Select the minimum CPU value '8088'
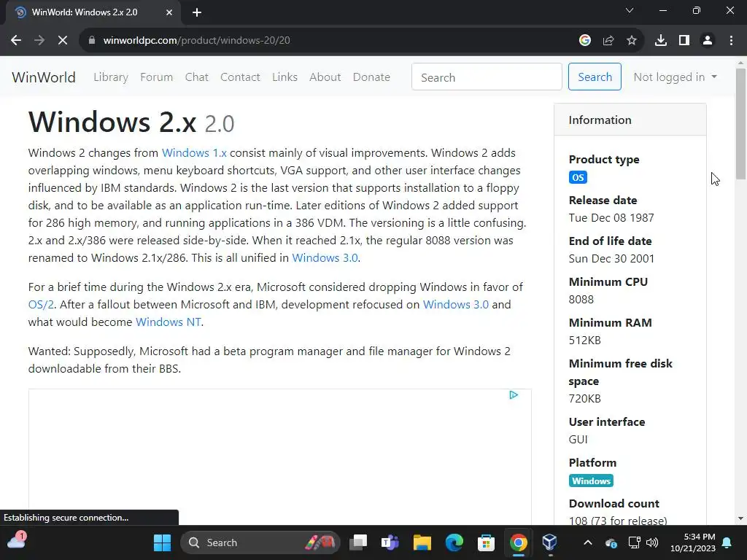The height and width of the screenshot is (560, 747). coord(581,300)
